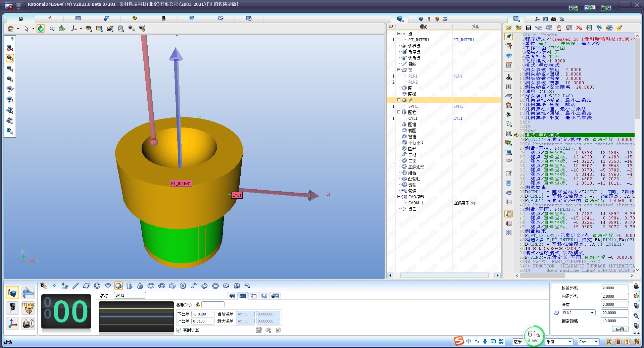The height and width of the screenshot is (348, 644).
Task: Switch to the probe tab above the viewport
Action: click(163, 18)
